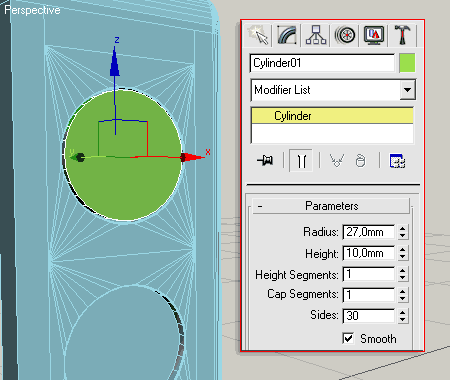Click the Cylinder01 object name field

tap(322, 63)
